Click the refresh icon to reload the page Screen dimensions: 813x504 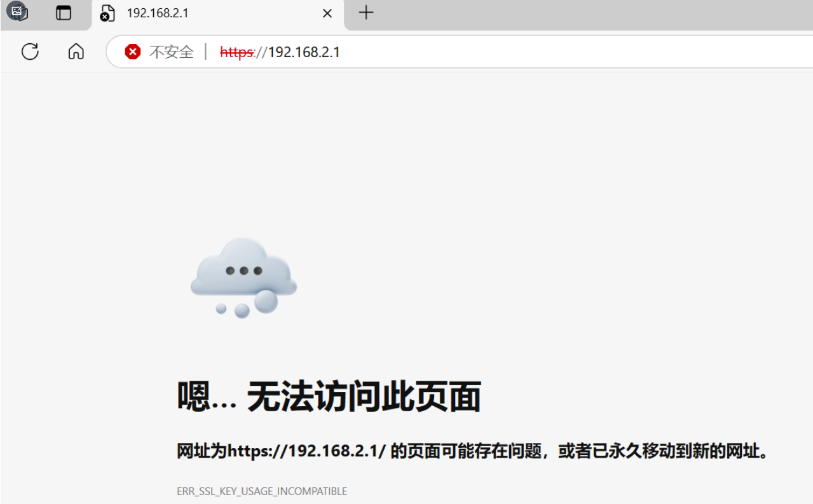coord(30,51)
